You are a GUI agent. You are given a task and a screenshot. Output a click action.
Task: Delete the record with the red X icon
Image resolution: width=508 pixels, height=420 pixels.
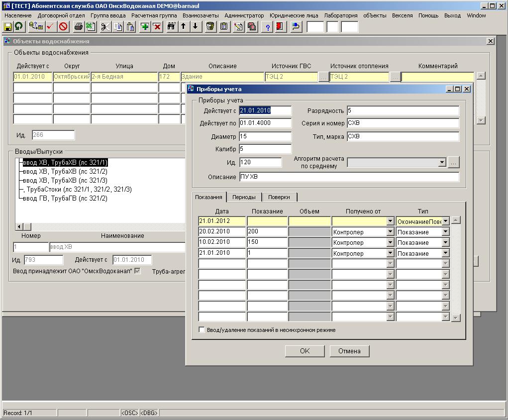157,27
